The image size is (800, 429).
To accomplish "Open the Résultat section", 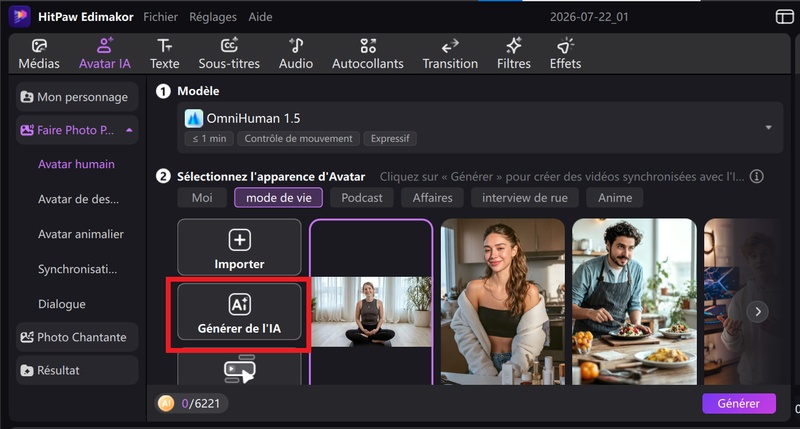I will click(x=77, y=370).
